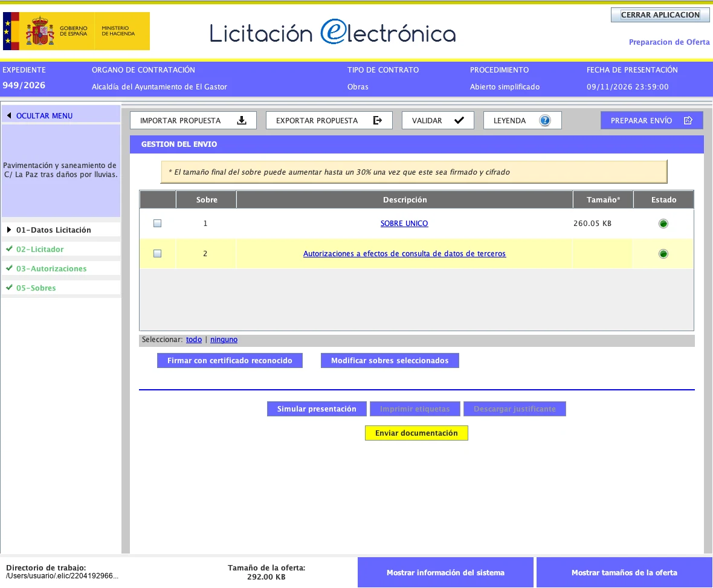Go to the 05-Sobres menu section

pos(61,288)
